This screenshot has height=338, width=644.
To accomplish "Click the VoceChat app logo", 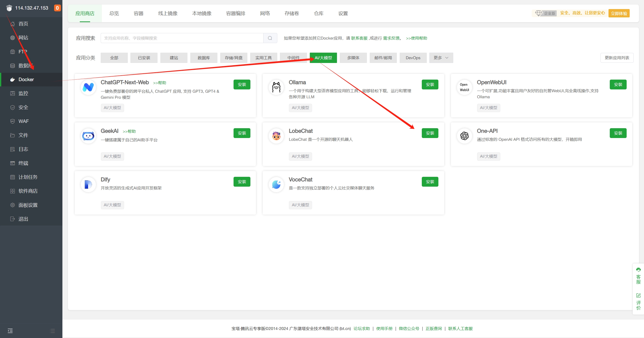I will click(276, 185).
